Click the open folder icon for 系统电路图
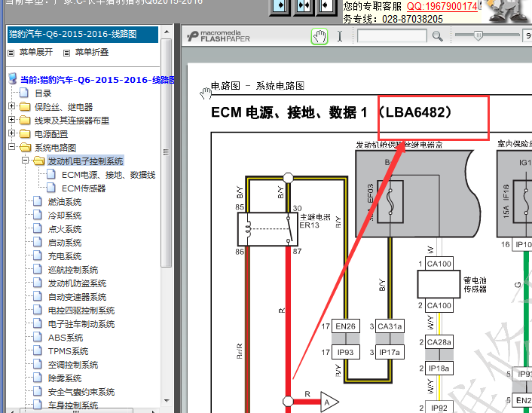This screenshot has height=413, width=532. coord(26,147)
